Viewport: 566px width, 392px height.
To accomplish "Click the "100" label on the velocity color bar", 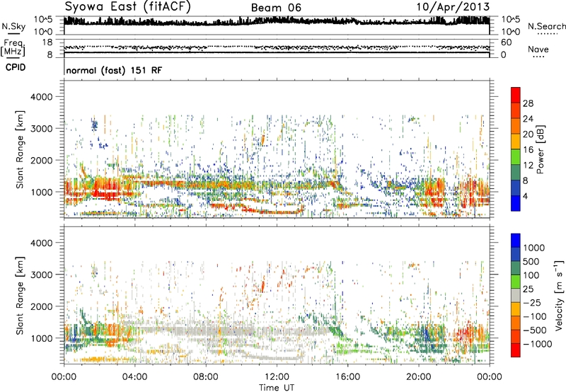I will pyautogui.click(x=531, y=275).
